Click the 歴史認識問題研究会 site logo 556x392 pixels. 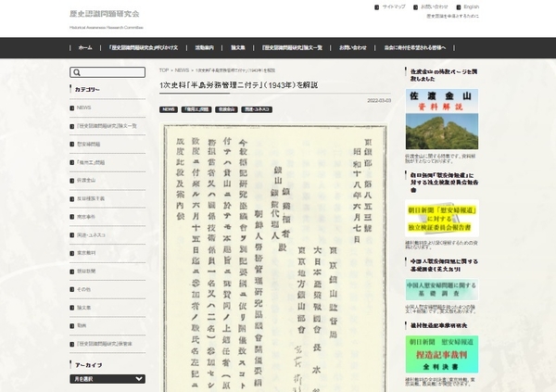click(105, 14)
